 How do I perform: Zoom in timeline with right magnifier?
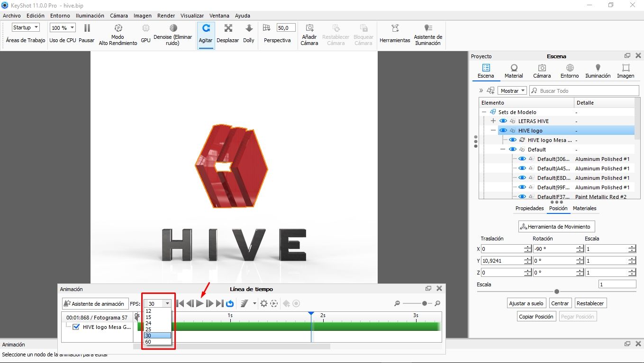coord(437,303)
